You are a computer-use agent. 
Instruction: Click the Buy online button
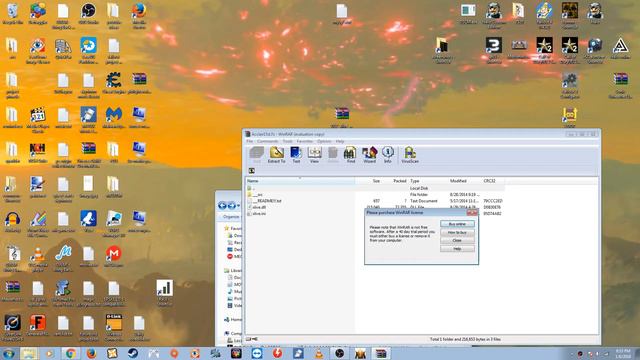457,224
